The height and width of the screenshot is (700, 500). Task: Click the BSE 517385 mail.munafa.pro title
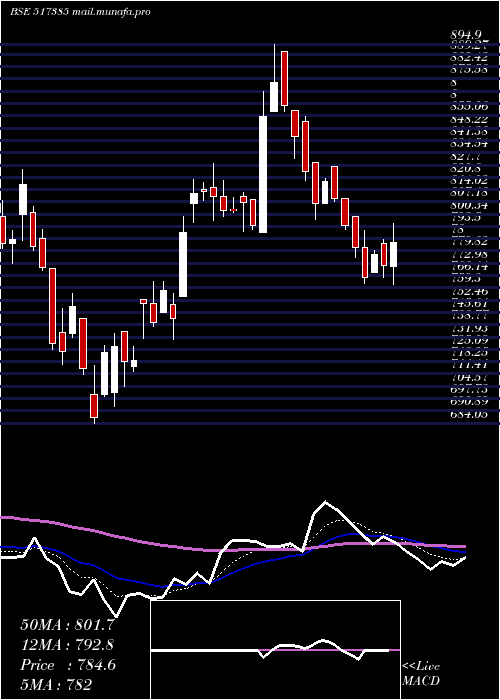click(80, 12)
